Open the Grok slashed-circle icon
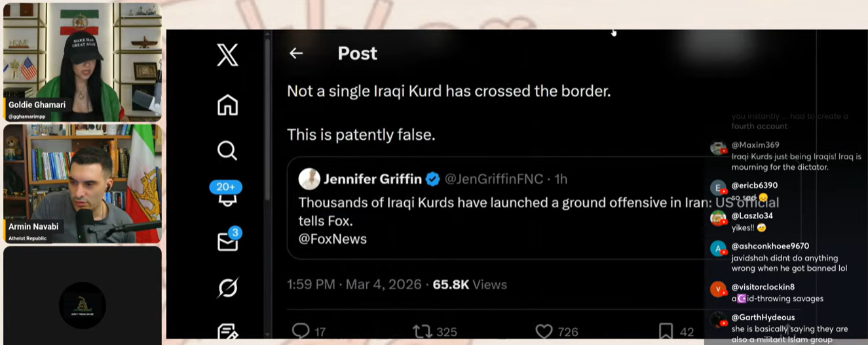This screenshot has width=868, height=345. click(227, 287)
